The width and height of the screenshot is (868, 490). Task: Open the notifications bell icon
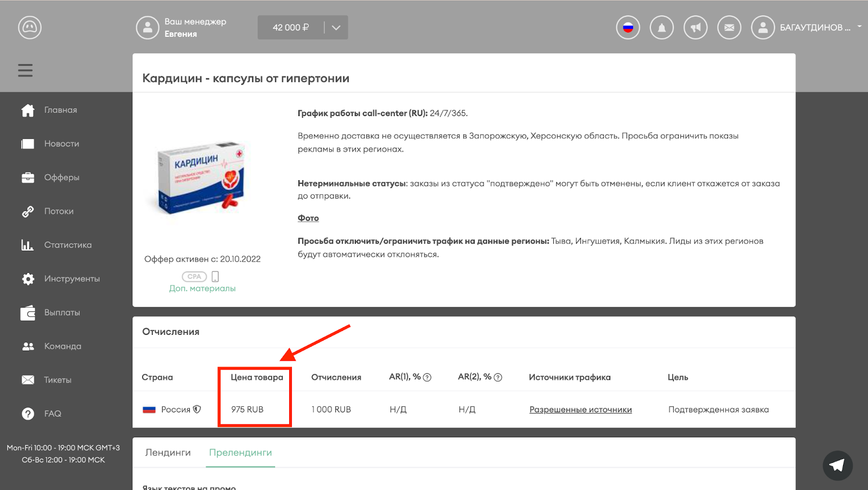click(x=662, y=28)
